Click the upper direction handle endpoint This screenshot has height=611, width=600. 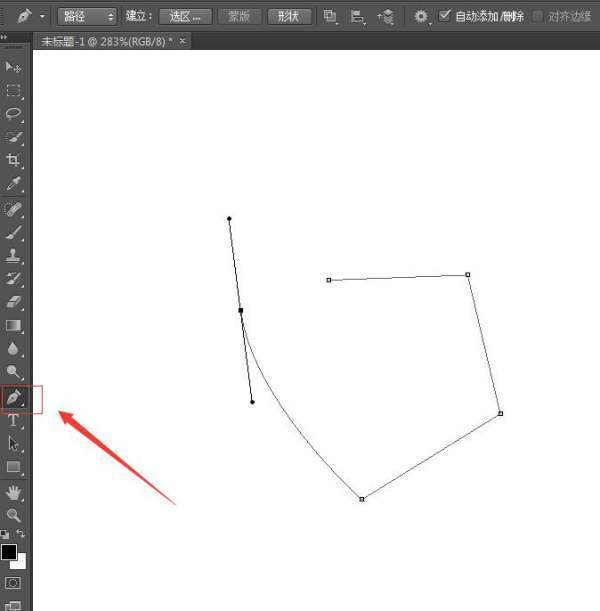tap(229, 219)
